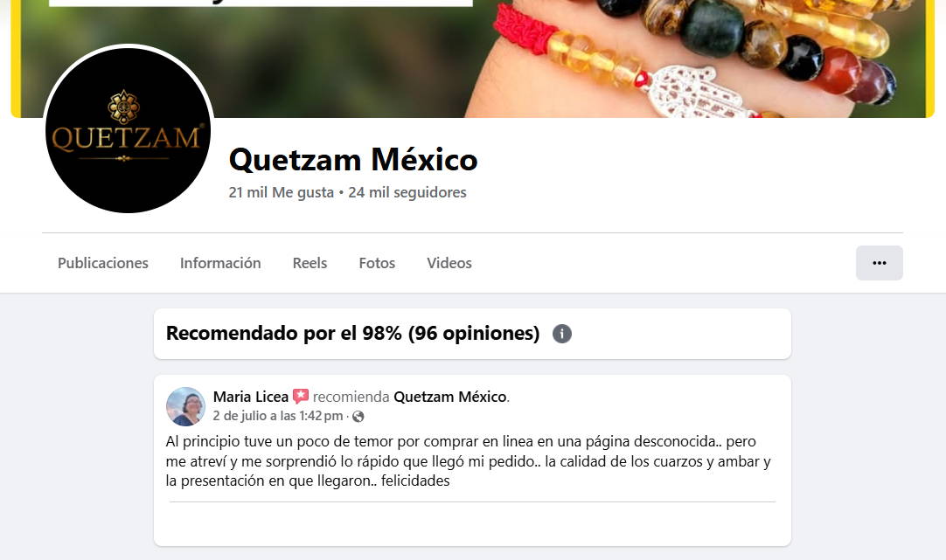
Task: Open Maria Licea's profile avatar
Action: click(x=186, y=406)
